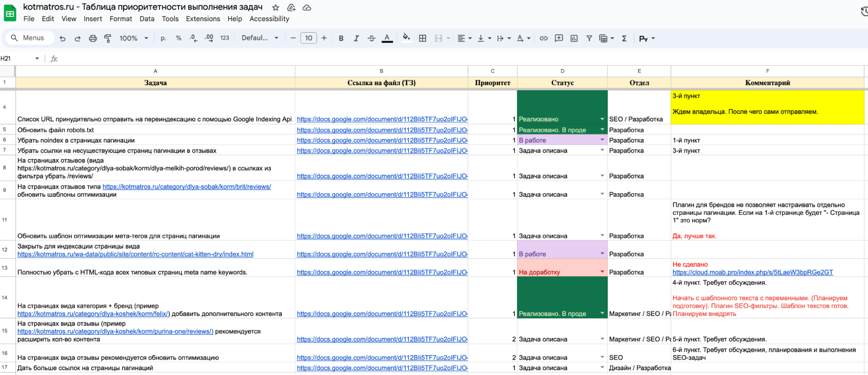Open the kotmatros.ru brit/reviews link
This screenshot has width=868, height=375.
187,187
